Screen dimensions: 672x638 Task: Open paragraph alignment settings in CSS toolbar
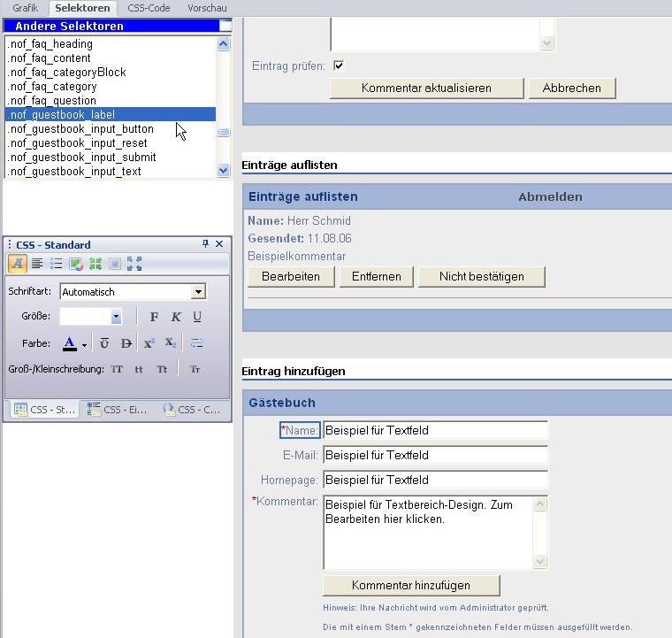(37, 264)
